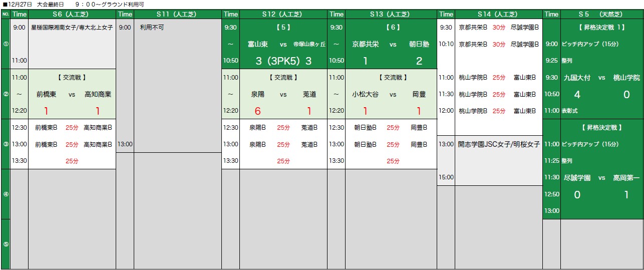
Task: Click the row number ⑤ cell
Action: (6, 244)
